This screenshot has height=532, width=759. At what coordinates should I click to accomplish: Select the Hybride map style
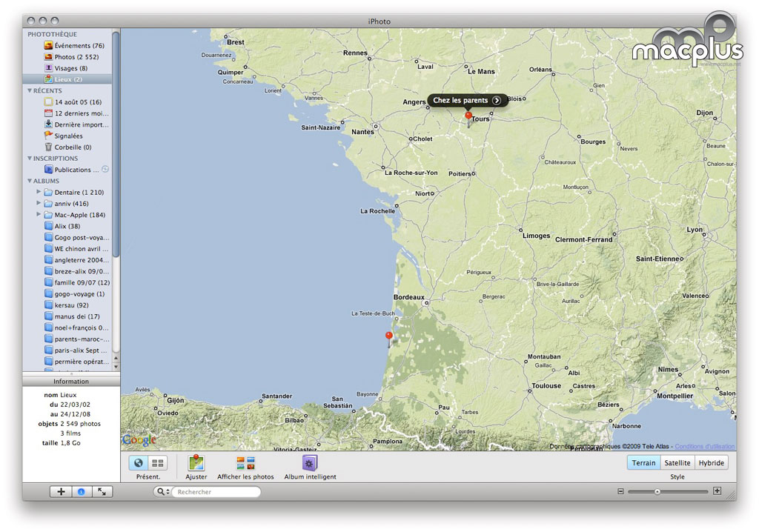point(711,463)
